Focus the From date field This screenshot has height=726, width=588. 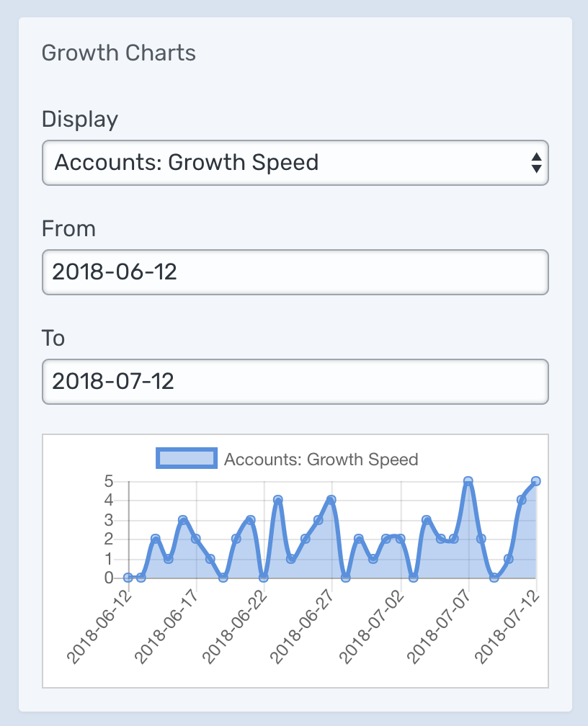pyautogui.click(x=295, y=272)
